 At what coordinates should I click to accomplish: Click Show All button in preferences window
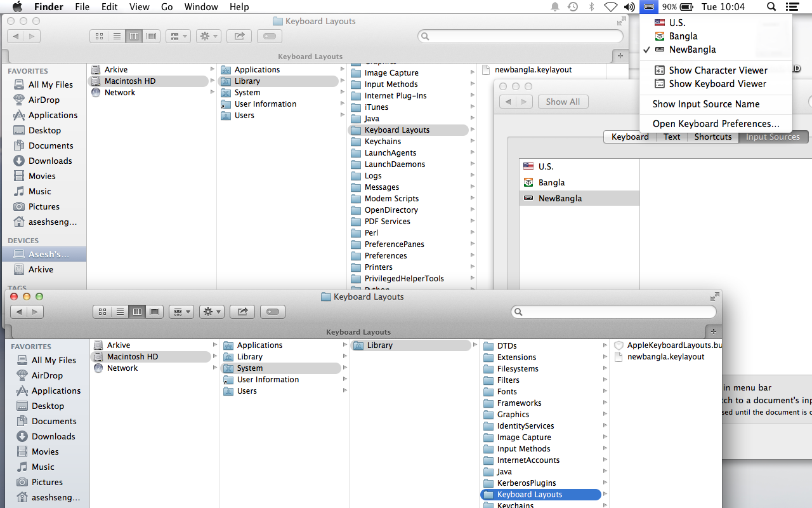563,102
